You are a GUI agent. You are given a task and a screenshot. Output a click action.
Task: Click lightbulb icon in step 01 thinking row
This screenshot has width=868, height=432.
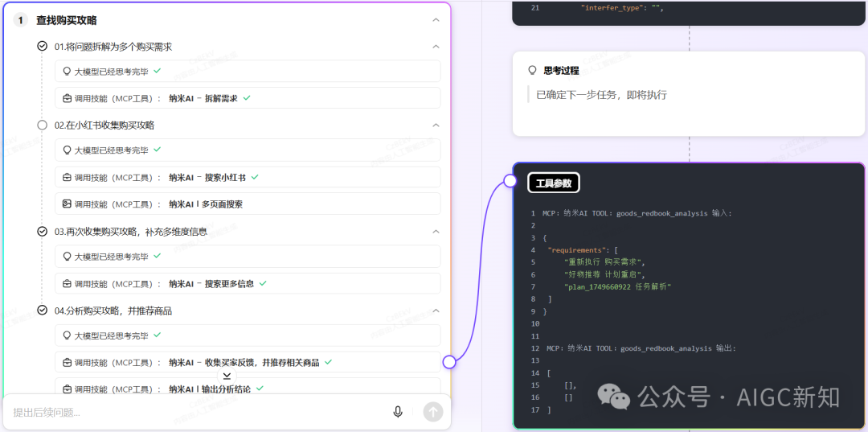click(67, 71)
